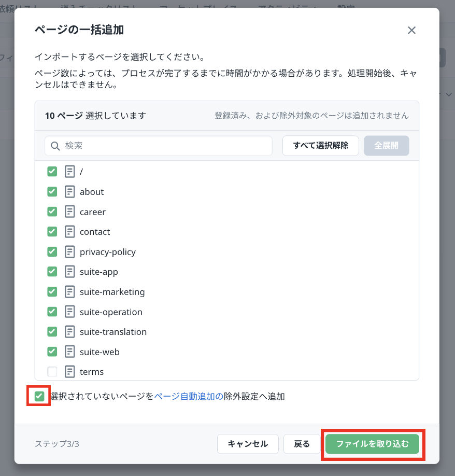Click the document icon beside career
This screenshot has width=455, height=476.
(x=69, y=212)
